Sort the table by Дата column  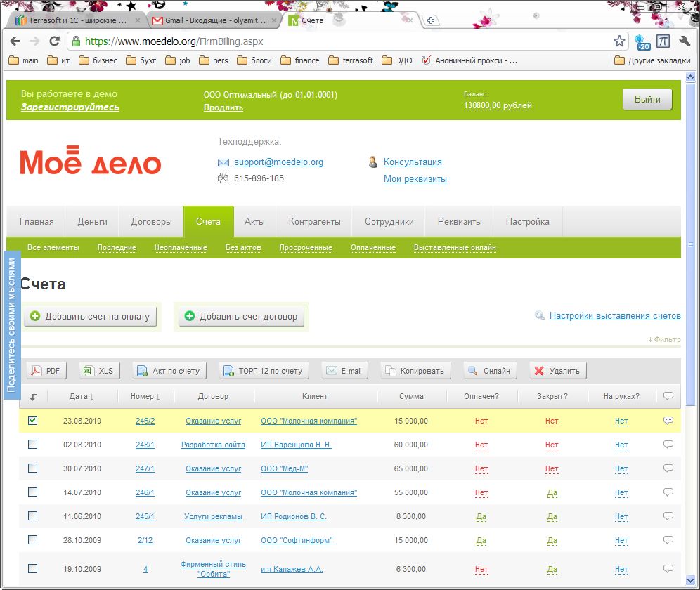pos(82,396)
